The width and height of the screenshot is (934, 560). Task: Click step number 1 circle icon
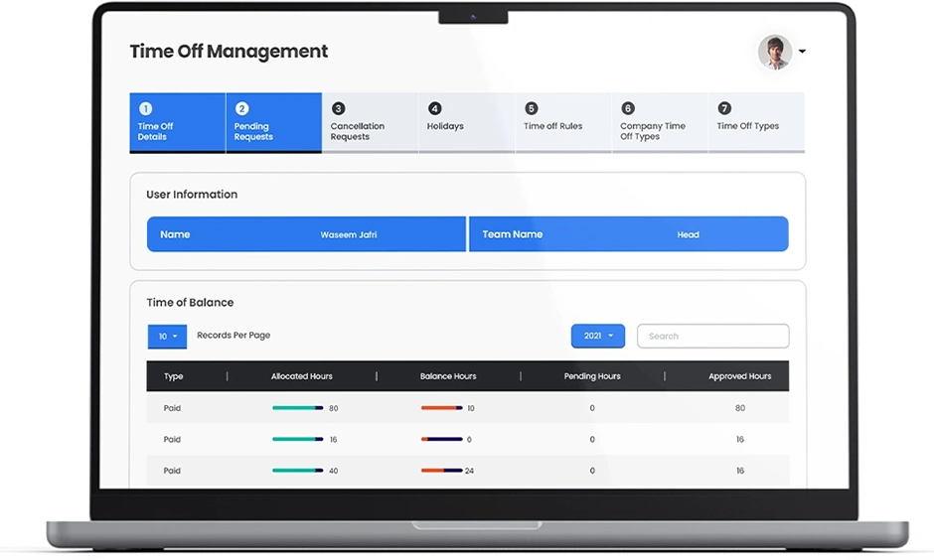[145, 108]
